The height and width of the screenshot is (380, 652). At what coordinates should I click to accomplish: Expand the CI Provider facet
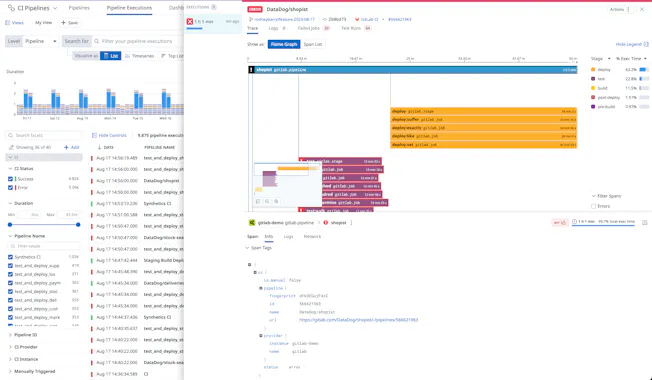[x=10, y=347]
